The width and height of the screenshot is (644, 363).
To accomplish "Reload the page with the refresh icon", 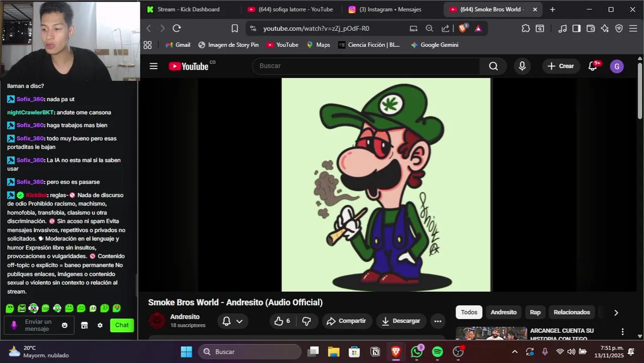I will (x=176, y=29).
